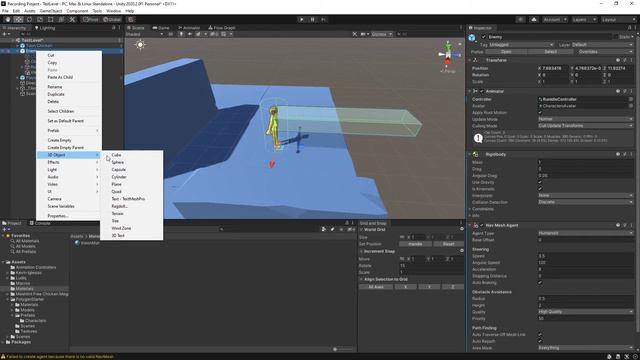Select the custom editor tools icon
Viewport: 640px width, 360px height.
tap(72, 19)
